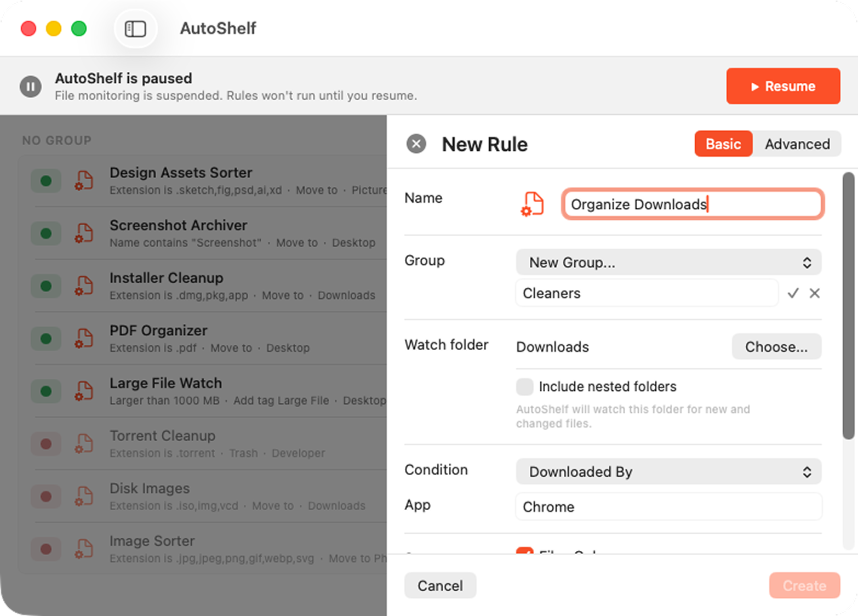Click the NO GROUP section header
Screen dimensions: 858x616
tap(57, 140)
